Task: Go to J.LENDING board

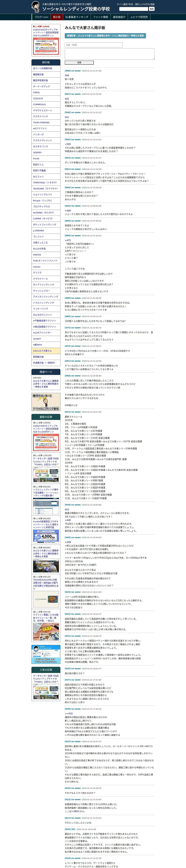Action: (x=46, y=231)
